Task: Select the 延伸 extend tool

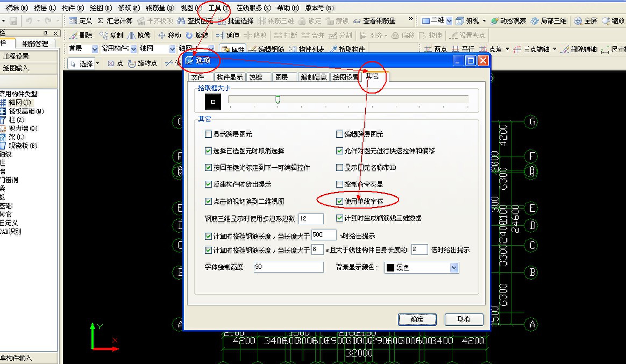Action: point(227,35)
